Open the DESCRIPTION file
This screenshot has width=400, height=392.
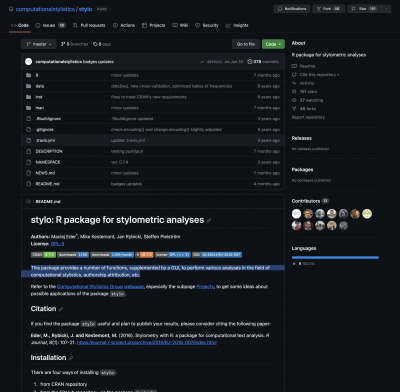[49, 151]
